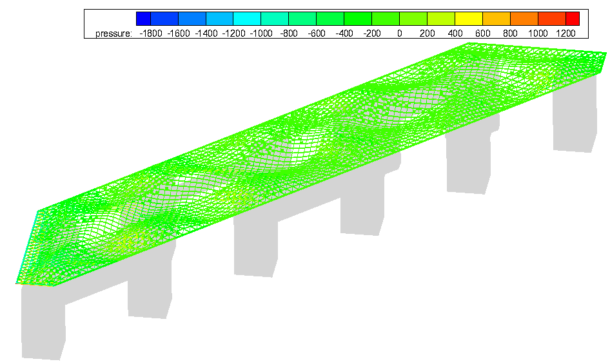Click the 1000 legend value
This screenshot has width=610, height=364.
coord(538,34)
